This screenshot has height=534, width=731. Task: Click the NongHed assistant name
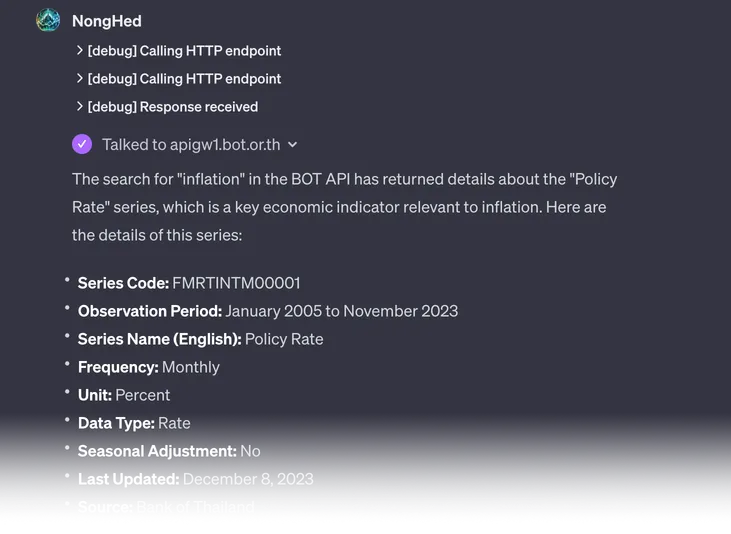click(107, 21)
